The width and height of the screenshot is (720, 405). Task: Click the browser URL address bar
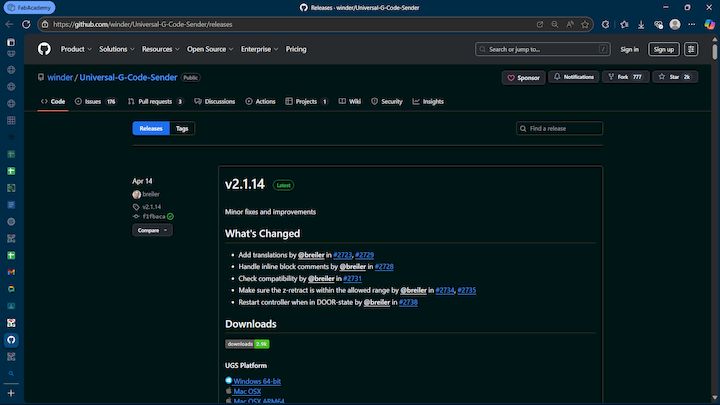click(294, 24)
